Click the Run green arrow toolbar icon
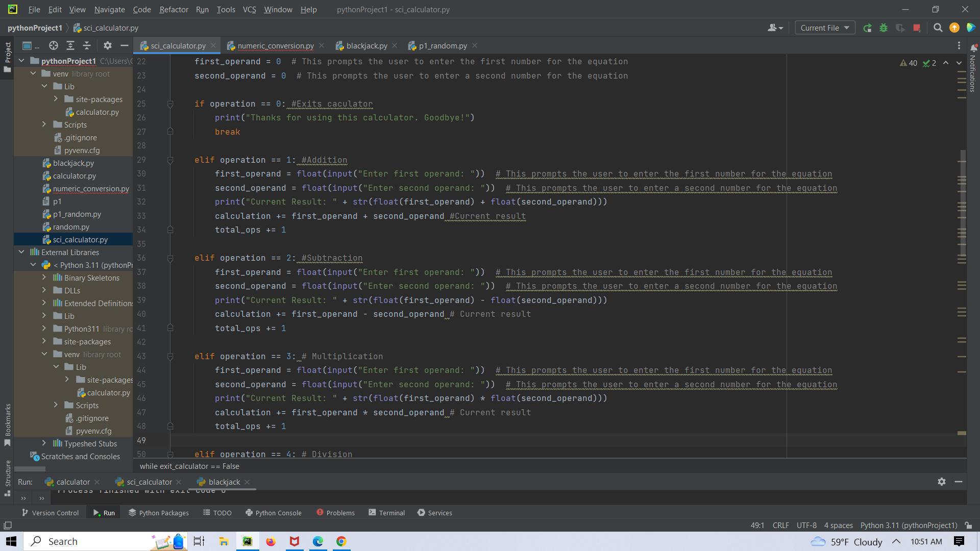Viewport: 980px width, 551px height. [867, 28]
